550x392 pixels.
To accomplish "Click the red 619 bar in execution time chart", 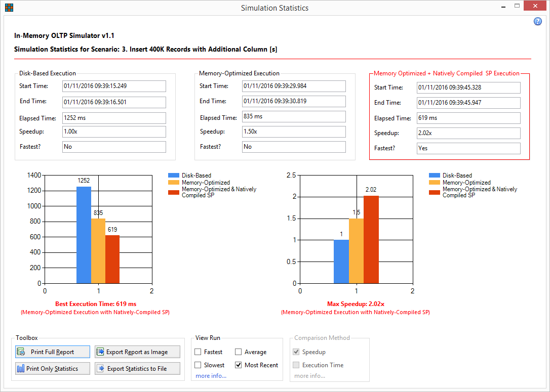I will coord(112,259).
